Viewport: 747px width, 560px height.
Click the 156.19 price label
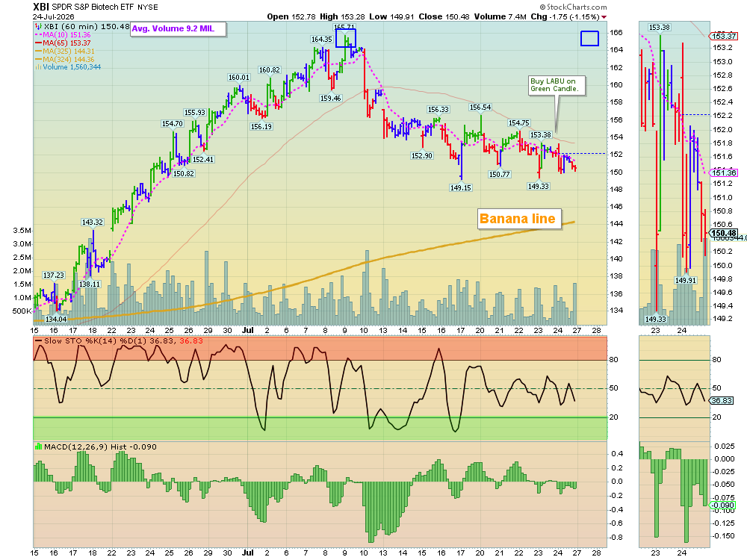click(261, 127)
